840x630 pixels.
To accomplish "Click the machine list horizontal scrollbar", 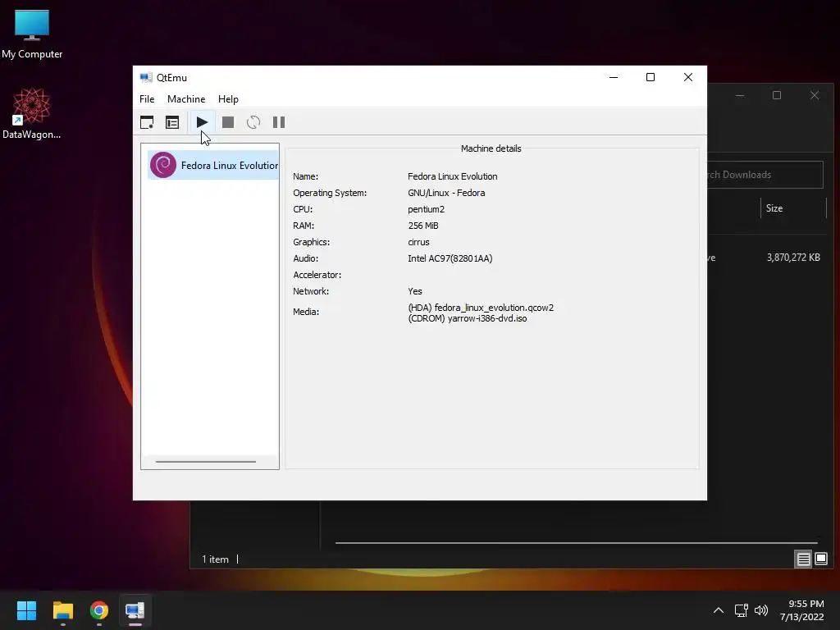I will [206, 461].
